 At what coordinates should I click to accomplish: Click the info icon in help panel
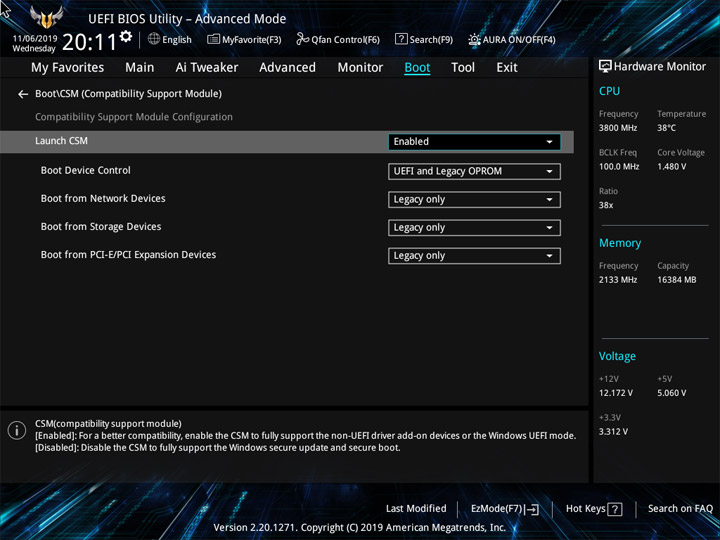[17, 431]
